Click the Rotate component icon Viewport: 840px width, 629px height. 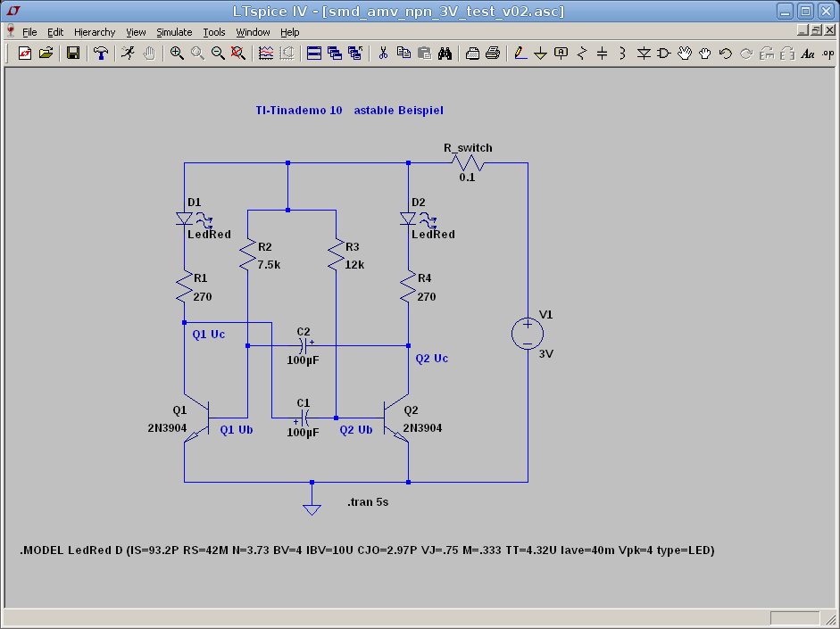tap(767, 53)
